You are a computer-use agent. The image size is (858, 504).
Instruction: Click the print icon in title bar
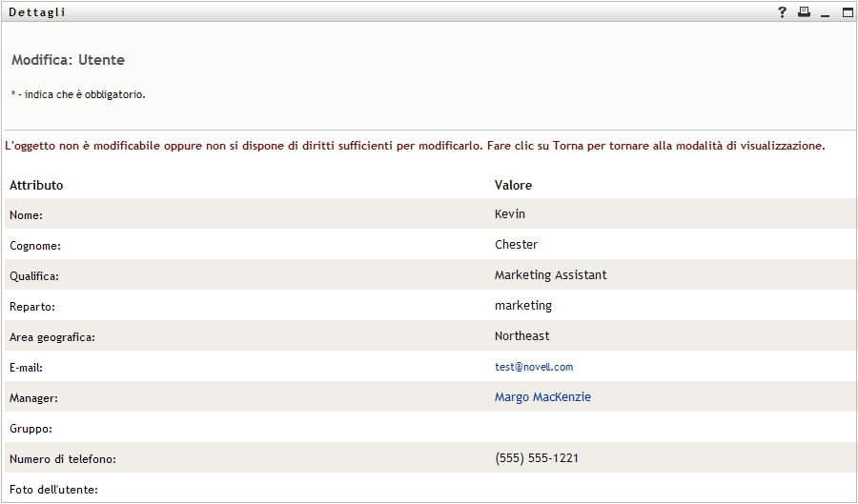804,12
